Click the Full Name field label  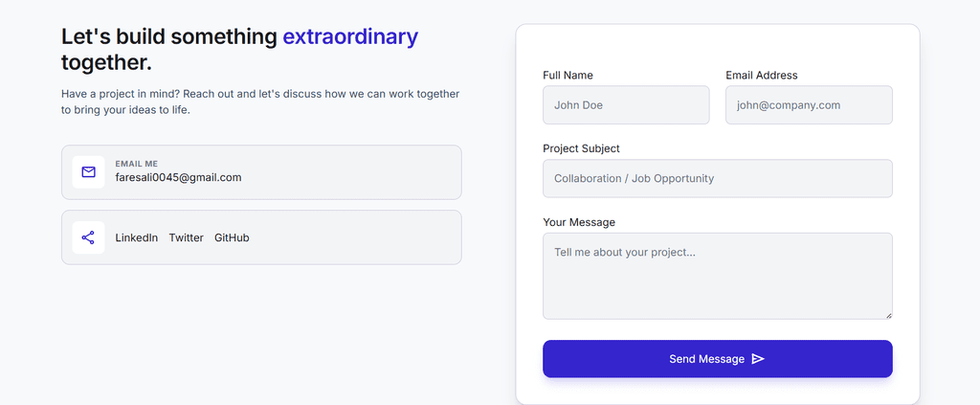(568, 75)
